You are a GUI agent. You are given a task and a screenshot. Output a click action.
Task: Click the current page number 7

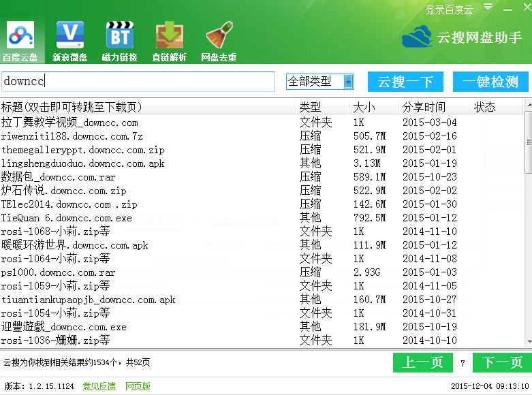[463, 364]
